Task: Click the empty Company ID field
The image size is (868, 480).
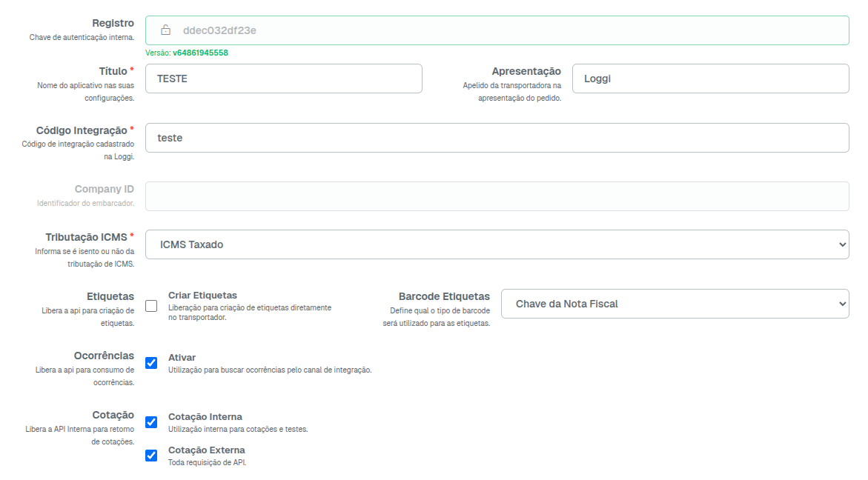Action: click(497, 196)
